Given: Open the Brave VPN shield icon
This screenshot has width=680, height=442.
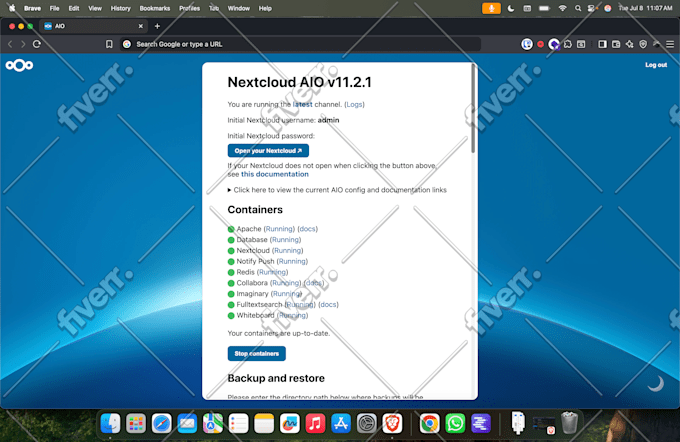Looking at the screenshot, I should coord(643,44).
